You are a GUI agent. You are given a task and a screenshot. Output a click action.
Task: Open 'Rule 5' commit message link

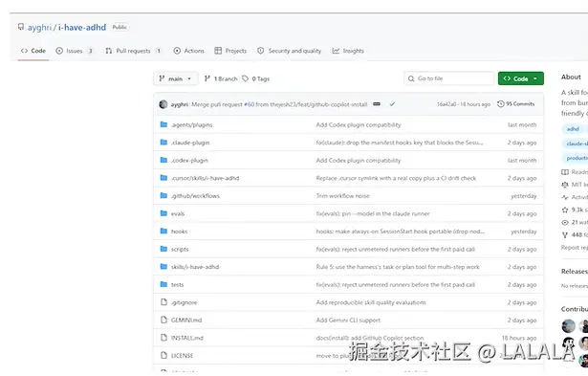point(398,267)
